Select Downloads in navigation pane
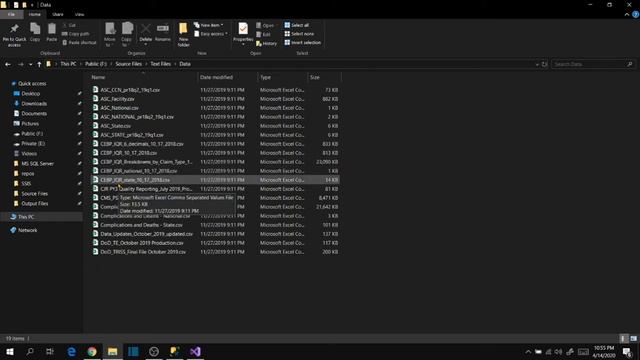This screenshot has height=360, width=640. point(34,104)
